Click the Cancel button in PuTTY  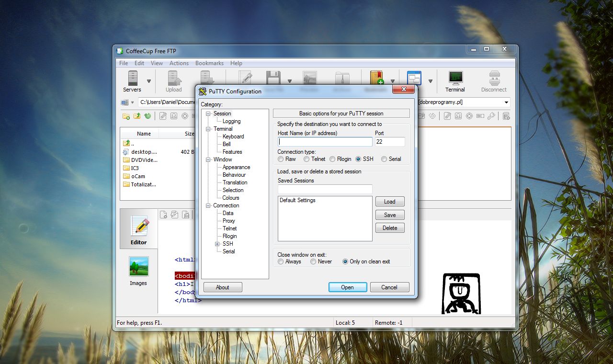389,287
